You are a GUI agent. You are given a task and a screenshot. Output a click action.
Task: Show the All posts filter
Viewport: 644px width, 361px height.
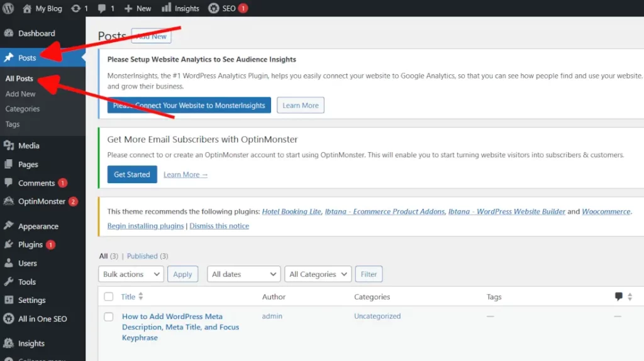(103, 256)
